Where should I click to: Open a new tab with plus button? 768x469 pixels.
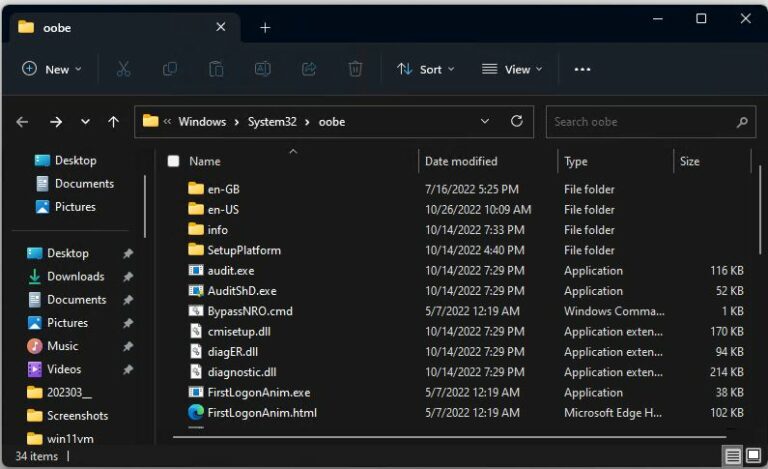coord(265,27)
